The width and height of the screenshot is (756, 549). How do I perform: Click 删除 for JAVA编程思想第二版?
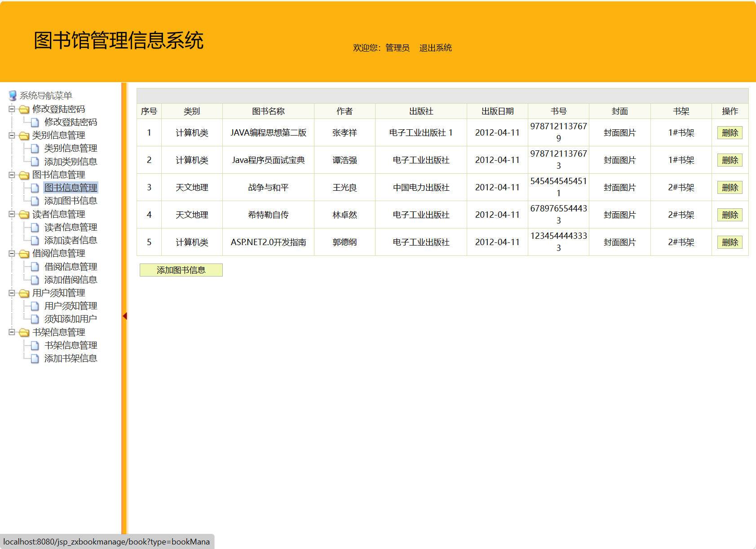(729, 132)
